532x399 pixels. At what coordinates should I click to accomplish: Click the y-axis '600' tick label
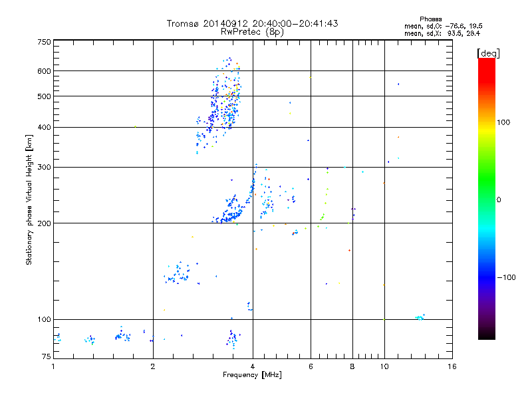pos(44,71)
